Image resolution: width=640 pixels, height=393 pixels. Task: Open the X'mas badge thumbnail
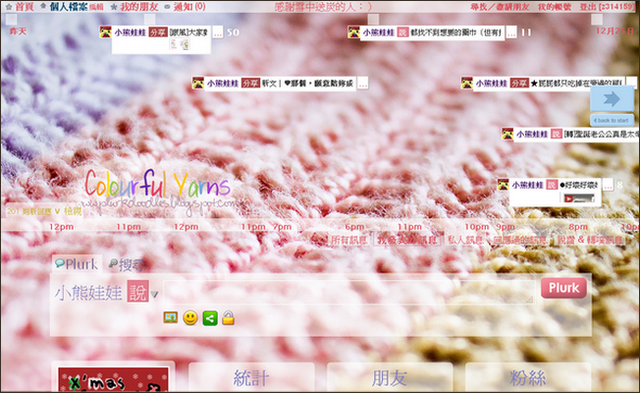[x=113, y=379]
